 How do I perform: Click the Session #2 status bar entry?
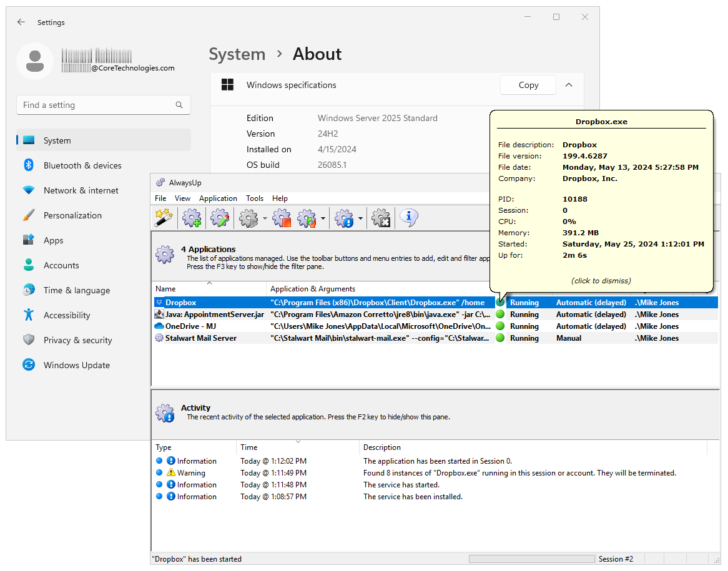pyautogui.click(x=616, y=559)
